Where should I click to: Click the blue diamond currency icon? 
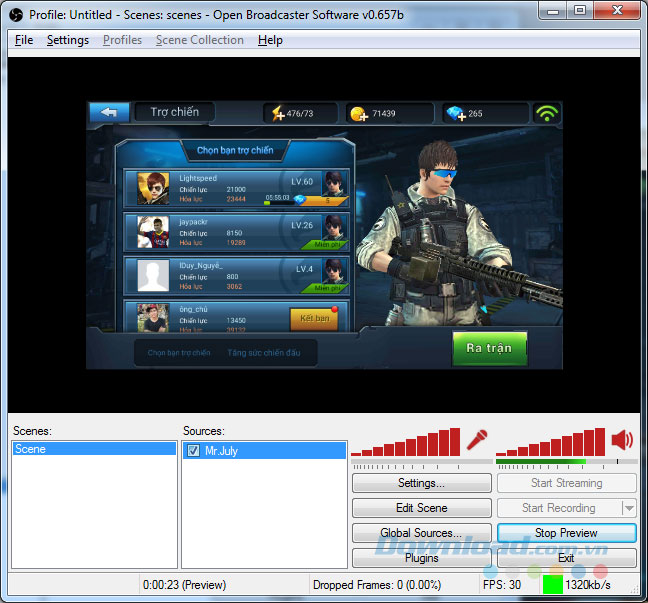(x=453, y=113)
